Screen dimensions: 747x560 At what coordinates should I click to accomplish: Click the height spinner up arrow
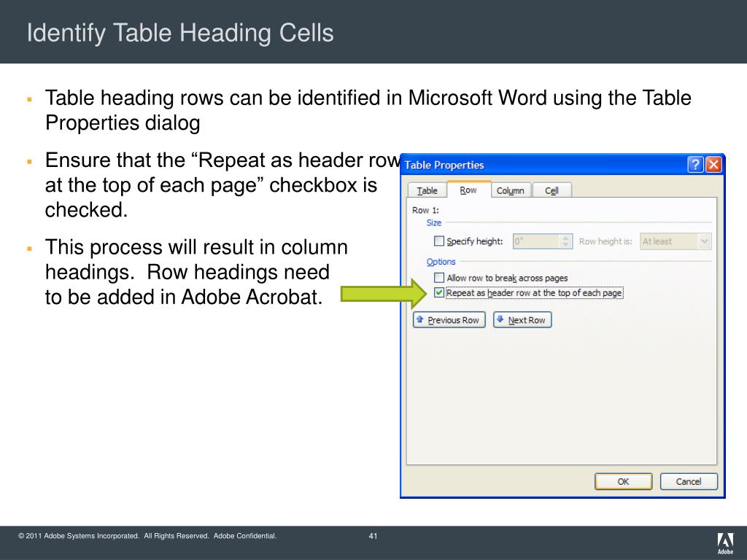pyautogui.click(x=563, y=237)
